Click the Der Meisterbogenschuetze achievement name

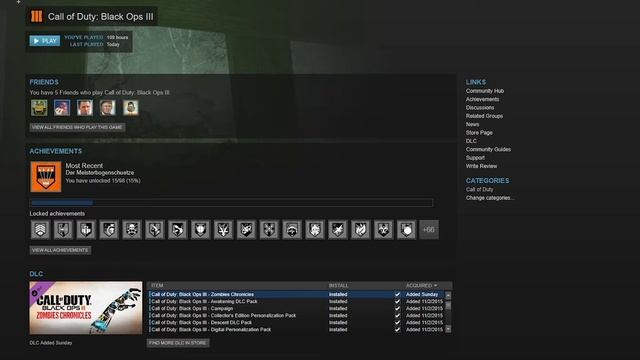(x=100, y=173)
